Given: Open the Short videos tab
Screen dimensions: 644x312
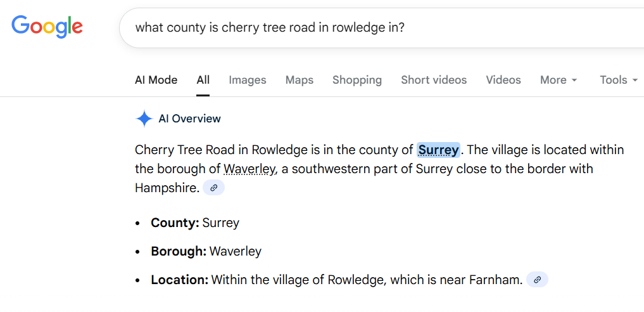Looking at the screenshot, I should point(434,80).
